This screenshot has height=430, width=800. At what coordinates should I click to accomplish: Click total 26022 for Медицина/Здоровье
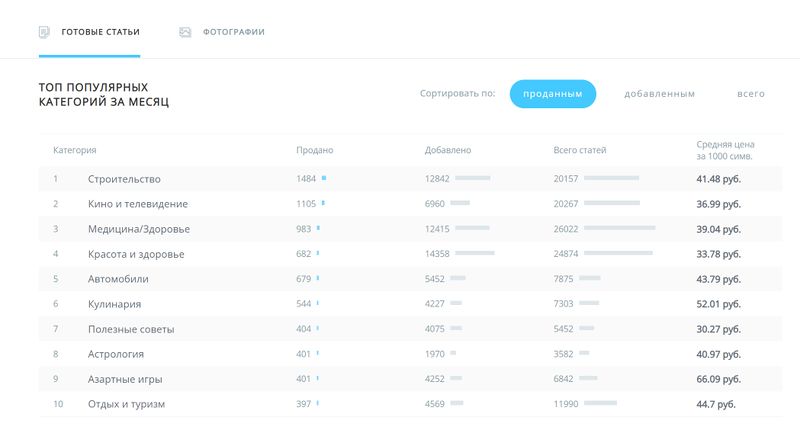[565, 229]
